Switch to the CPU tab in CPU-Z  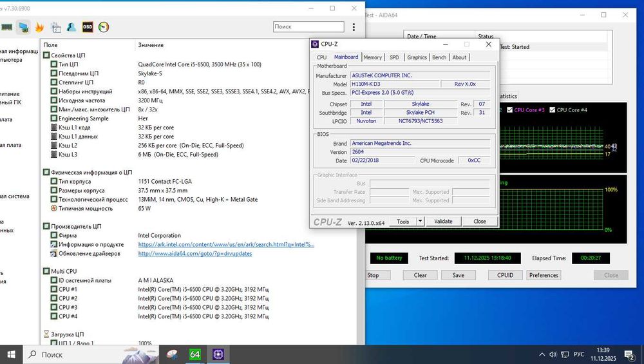(x=322, y=57)
